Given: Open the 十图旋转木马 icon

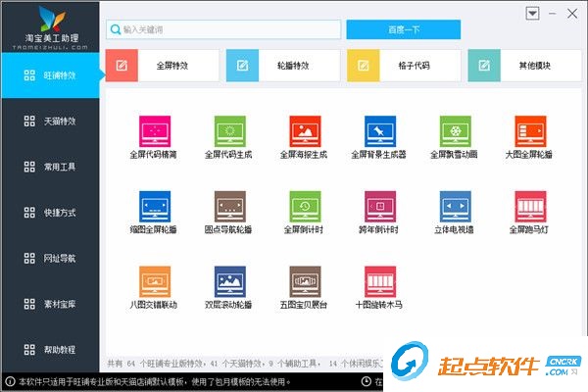Looking at the screenshot, I should [380, 281].
